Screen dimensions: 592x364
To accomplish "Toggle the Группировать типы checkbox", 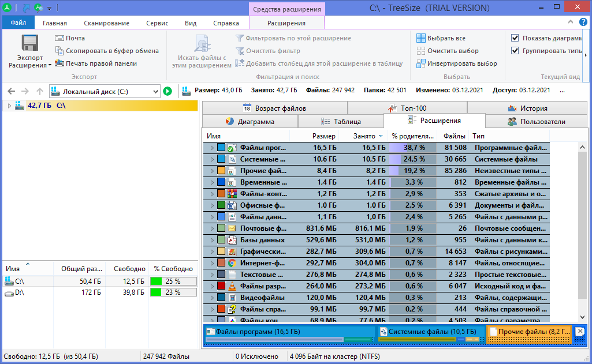I will (x=515, y=51).
